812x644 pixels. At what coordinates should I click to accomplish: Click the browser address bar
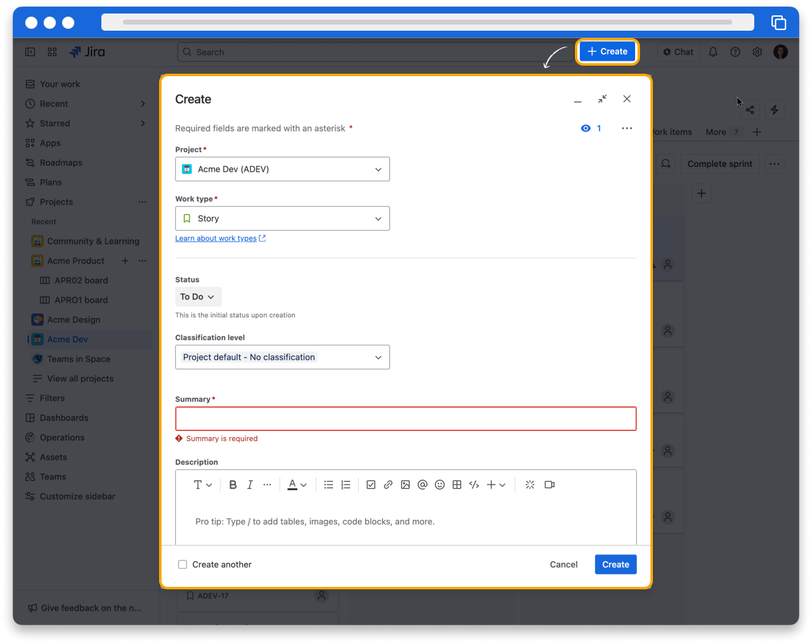[x=427, y=22]
